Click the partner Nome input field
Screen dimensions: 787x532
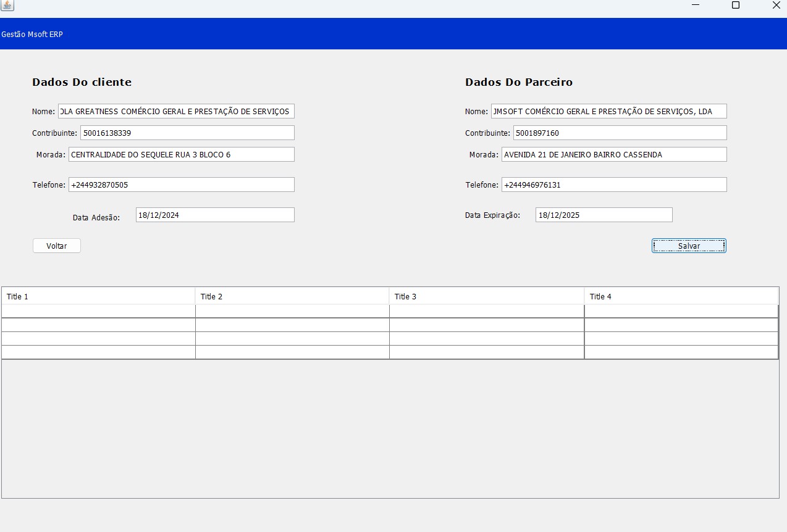(x=608, y=111)
